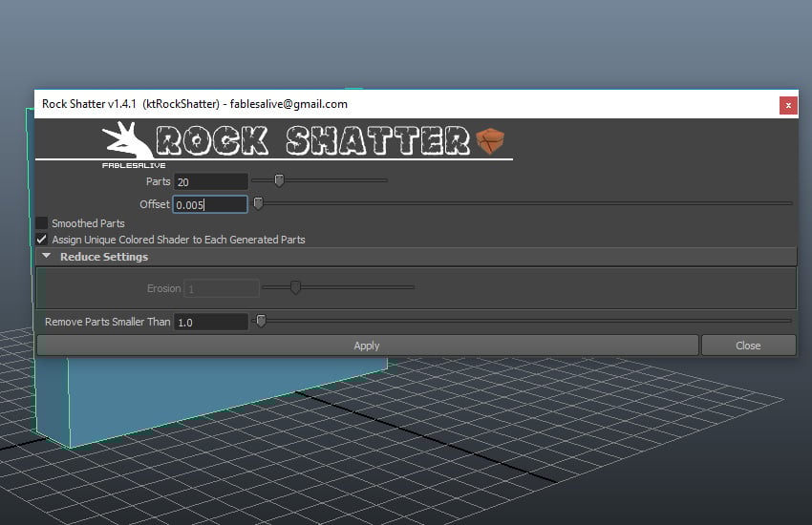The height and width of the screenshot is (525, 812).
Task: Click the Erosion value field
Action: click(x=222, y=288)
